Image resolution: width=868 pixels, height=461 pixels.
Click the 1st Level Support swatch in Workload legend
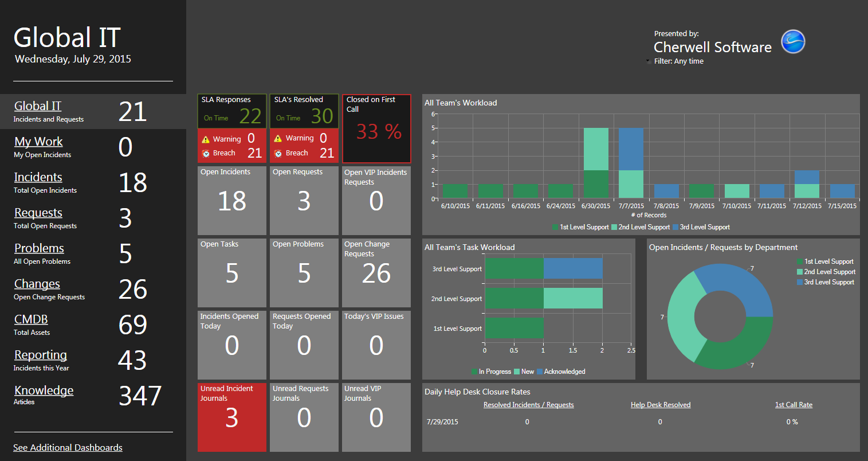click(555, 227)
